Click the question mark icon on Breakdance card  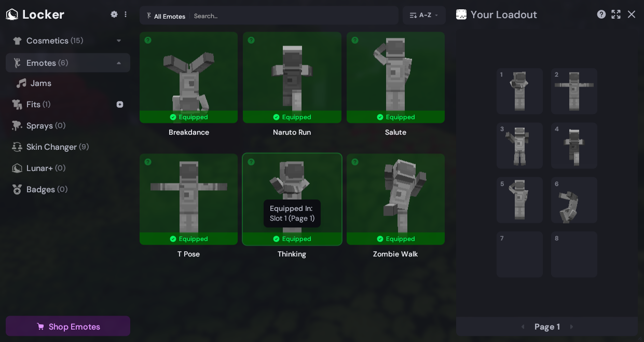coord(148,40)
